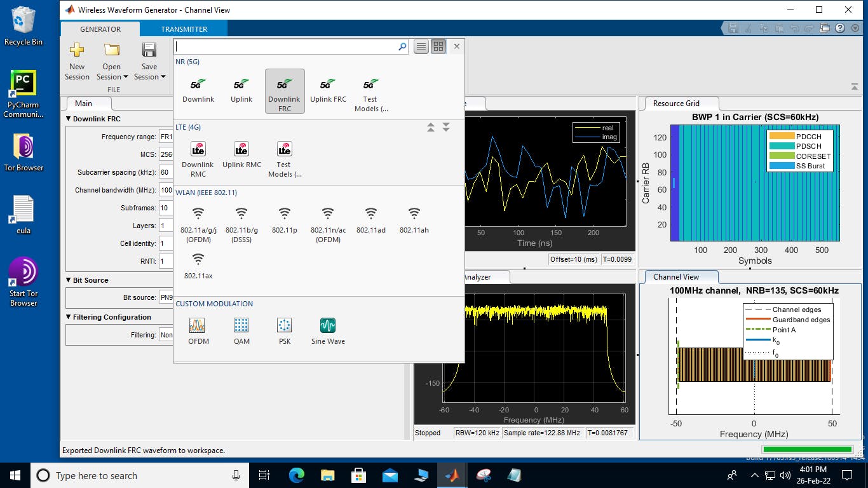The height and width of the screenshot is (488, 868).
Task: Click the 'Sample rate=122.88 MHz' readout
Action: click(542, 433)
